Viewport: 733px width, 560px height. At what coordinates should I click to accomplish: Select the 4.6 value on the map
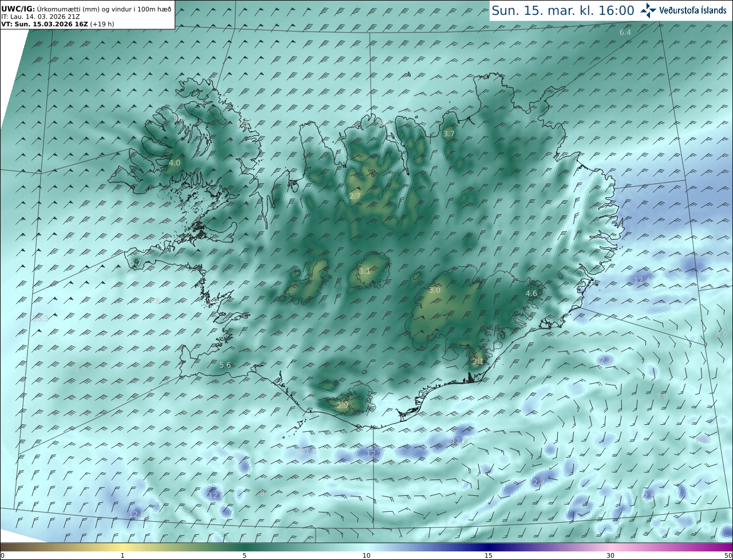[531, 293]
